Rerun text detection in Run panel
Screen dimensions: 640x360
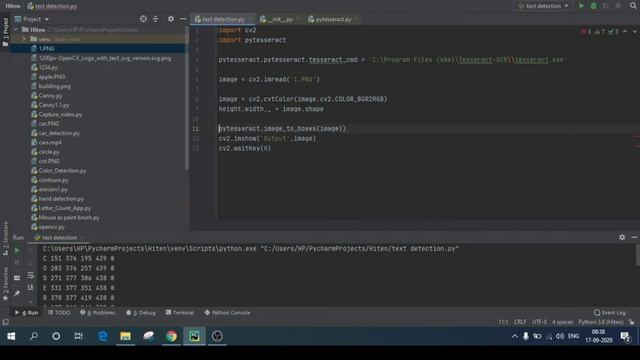point(17,250)
